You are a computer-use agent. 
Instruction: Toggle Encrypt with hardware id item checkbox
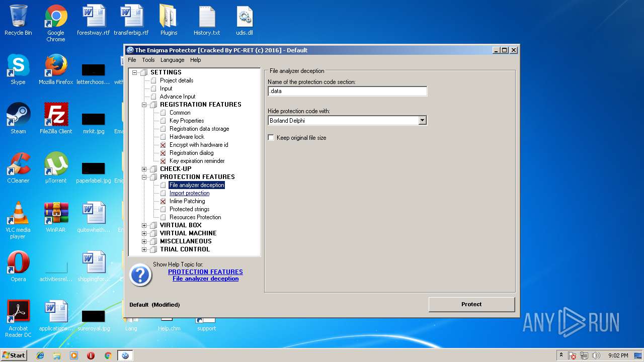click(163, 145)
